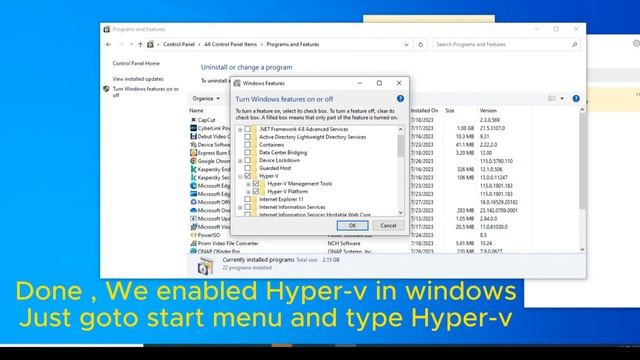The height and width of the screenshot is (360, 640).
Task: Check .NET Framework 4.8 Advanced Services box
Action: point(247,129)
